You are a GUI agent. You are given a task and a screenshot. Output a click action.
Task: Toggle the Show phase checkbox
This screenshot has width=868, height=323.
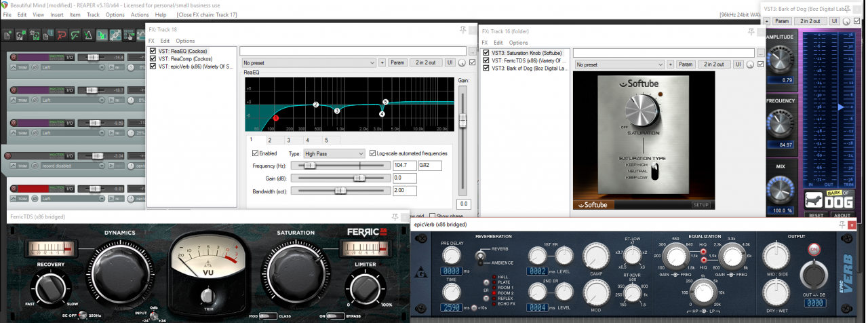(433, 216)
